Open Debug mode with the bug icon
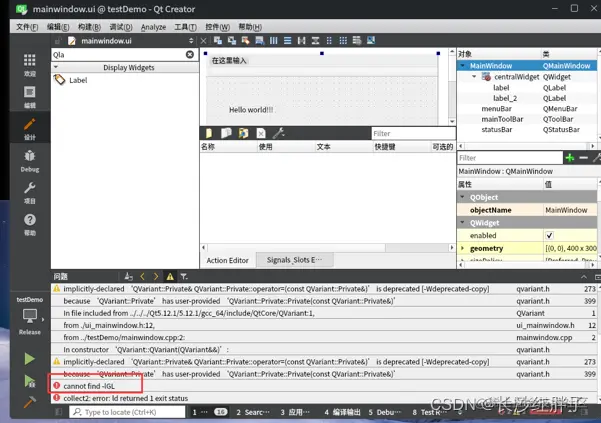601x423 pixels. pos(30,161)
